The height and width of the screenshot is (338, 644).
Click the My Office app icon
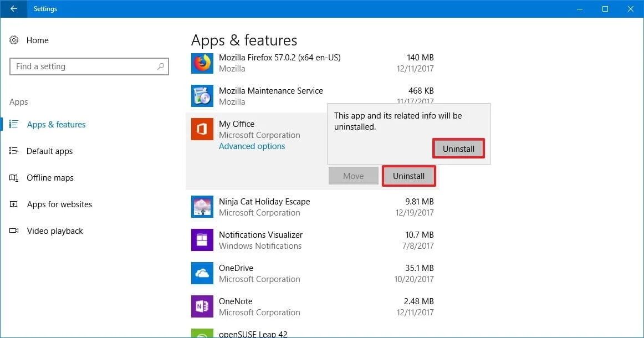click(202, 129)
